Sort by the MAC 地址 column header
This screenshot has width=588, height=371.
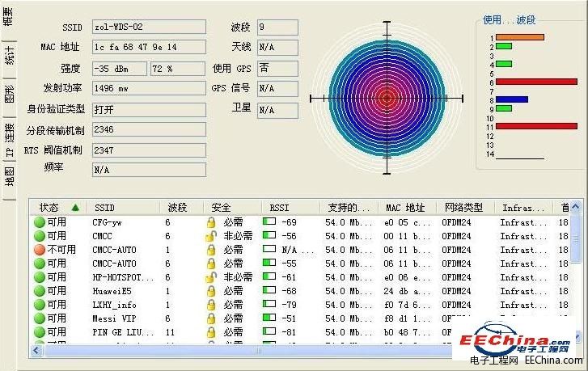coord(408,207)
